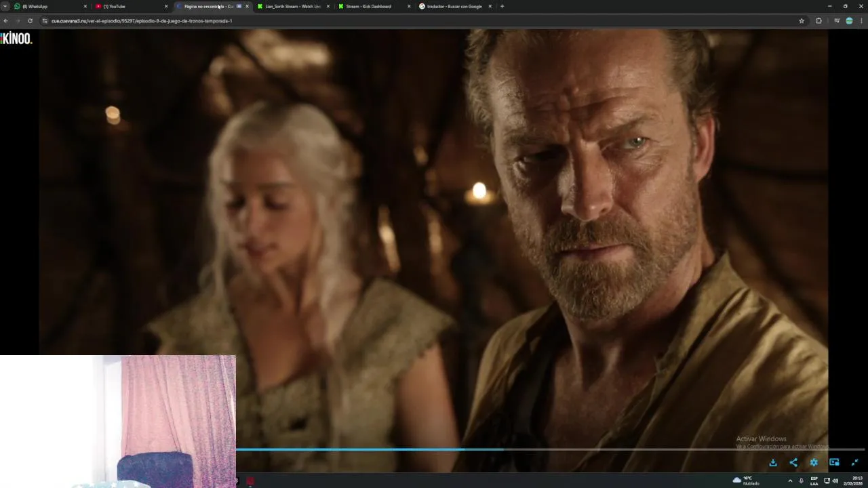Viewport: 868px width, 488px height.
Task: Switch to the YouTube browser tab
Action: click(129, 6)
